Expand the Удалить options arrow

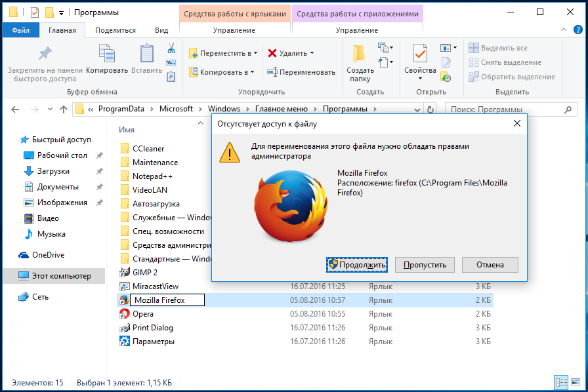312,53
